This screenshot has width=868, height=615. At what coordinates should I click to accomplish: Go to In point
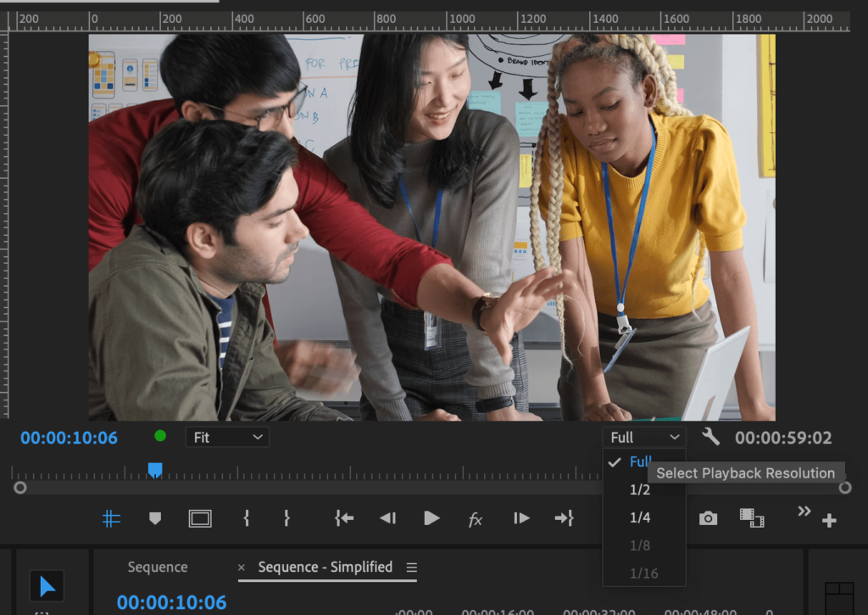[344, 518]
